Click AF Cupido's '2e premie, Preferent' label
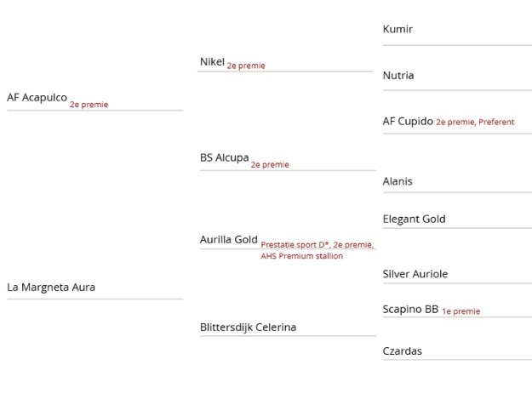The width and height of the screenshot is (532, 399). [475, 122]
